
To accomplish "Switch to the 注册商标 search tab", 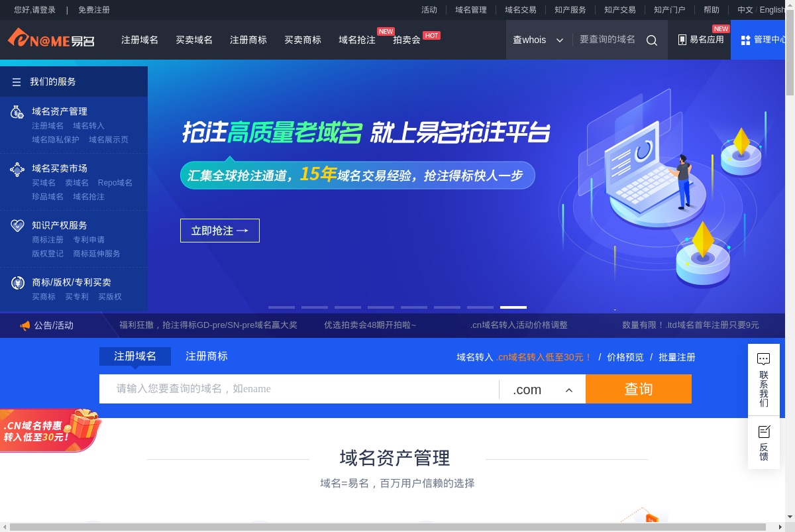I will [207, 356].
